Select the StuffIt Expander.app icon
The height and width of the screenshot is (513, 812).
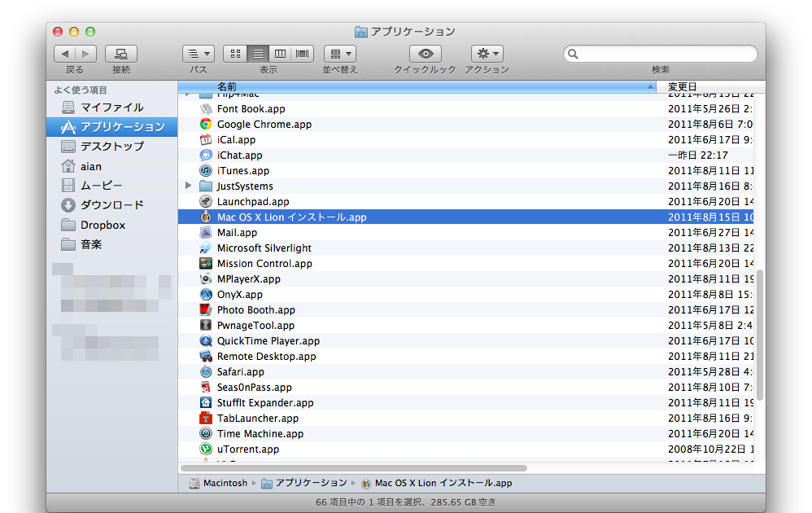206,402
